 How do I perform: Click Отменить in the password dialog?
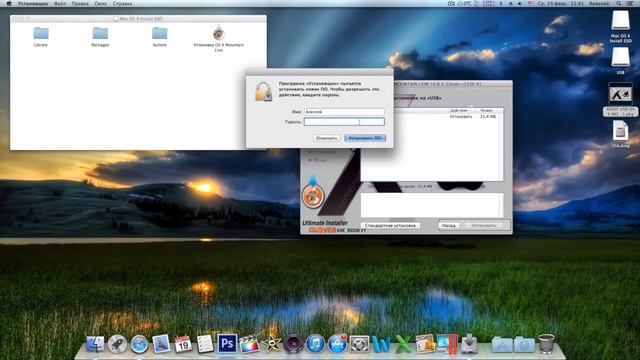coord(327,138)
